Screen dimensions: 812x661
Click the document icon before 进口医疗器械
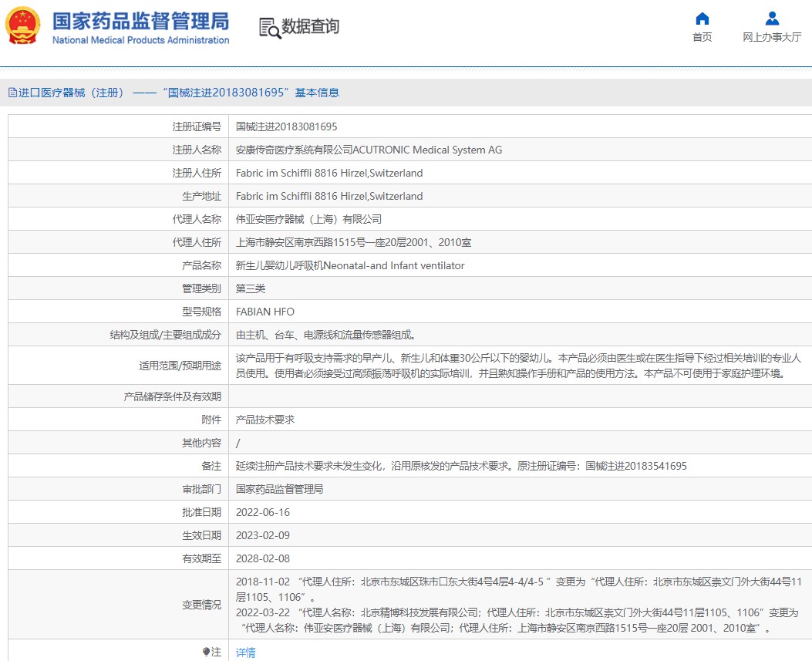[12, 93]
